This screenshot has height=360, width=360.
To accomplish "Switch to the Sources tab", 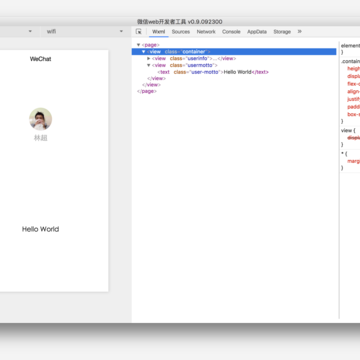I will (x=181, y=32).
